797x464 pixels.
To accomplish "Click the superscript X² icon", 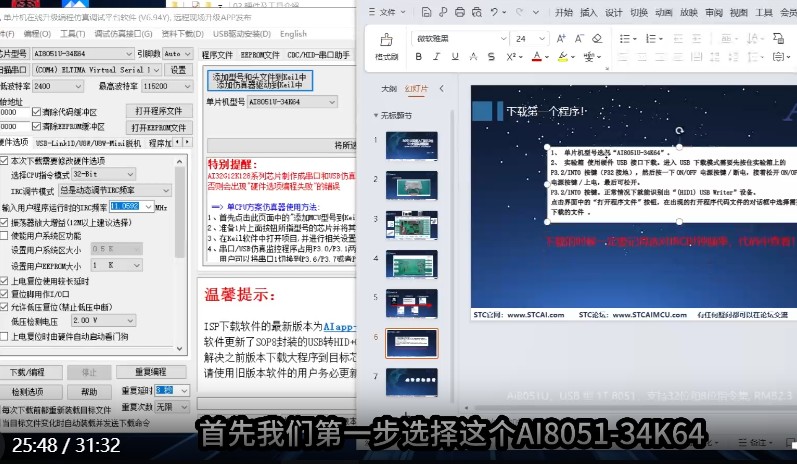I will 511,56.
